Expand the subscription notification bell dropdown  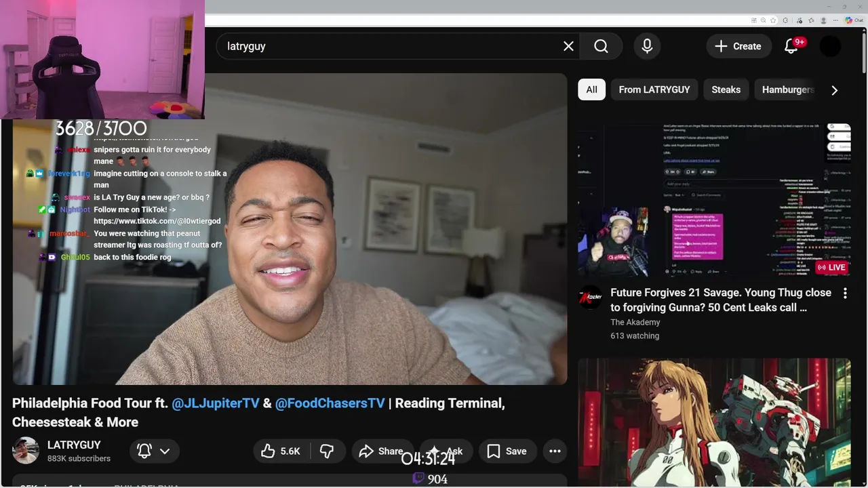[x=154, y=451]
